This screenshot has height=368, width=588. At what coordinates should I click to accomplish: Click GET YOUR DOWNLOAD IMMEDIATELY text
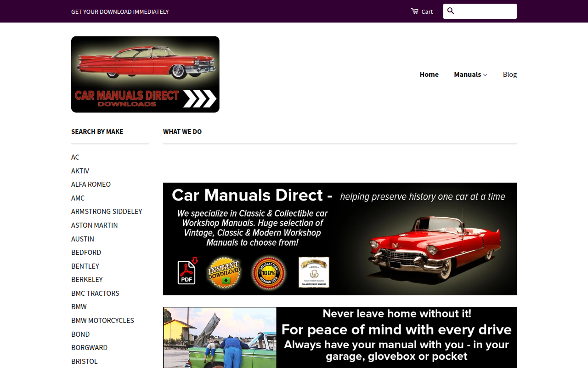[x=120, y=11]
